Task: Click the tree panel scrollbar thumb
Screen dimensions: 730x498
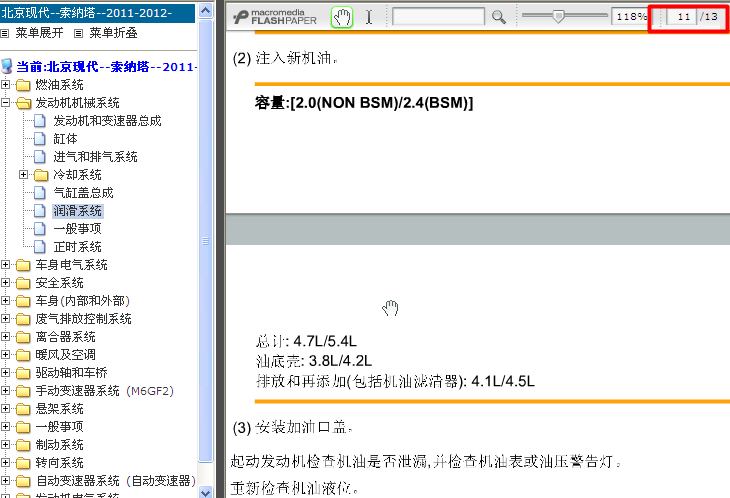Action: click(x=205, y=241)
